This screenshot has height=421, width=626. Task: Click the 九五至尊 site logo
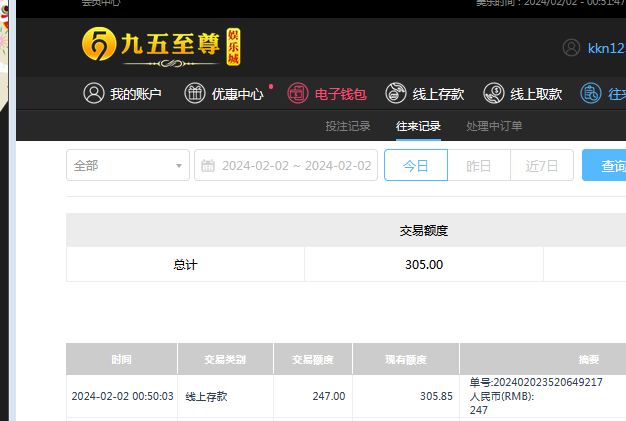click(x=160, y=46)
